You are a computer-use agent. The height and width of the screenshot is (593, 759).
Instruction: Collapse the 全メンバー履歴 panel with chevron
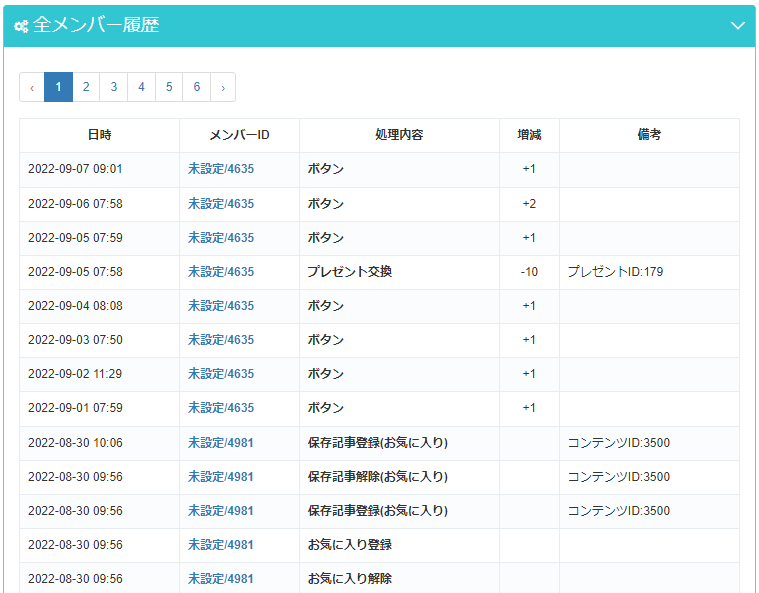pos(738,26)
